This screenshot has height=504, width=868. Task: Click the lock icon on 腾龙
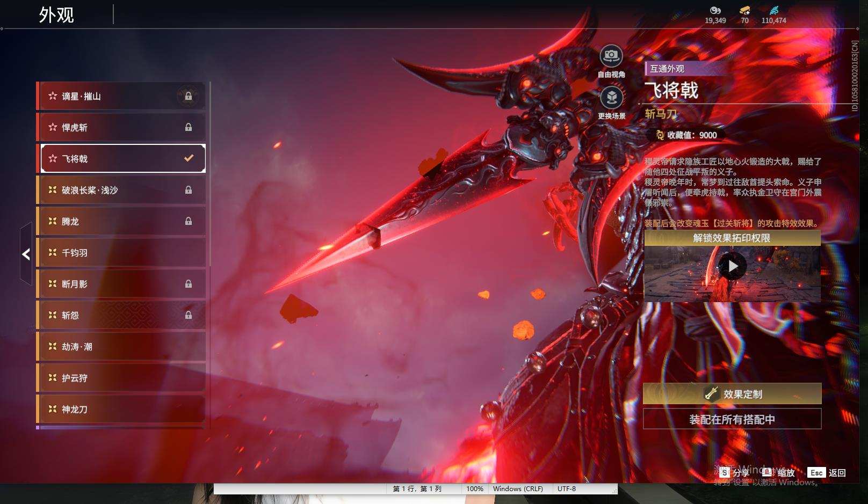point(189,221)
